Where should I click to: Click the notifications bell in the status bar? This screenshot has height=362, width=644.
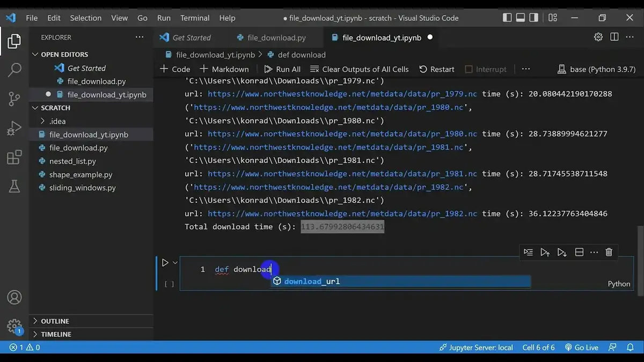click(631, 347)
